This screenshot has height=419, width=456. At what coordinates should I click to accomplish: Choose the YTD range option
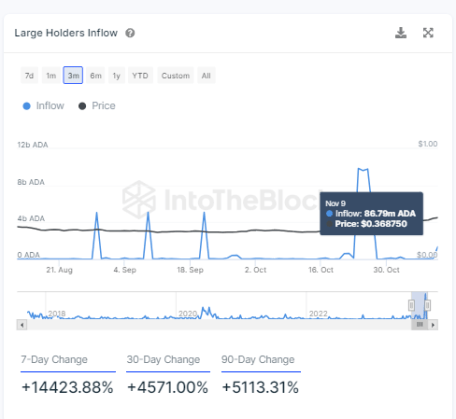pyautogui.click(x=140, y=76)
